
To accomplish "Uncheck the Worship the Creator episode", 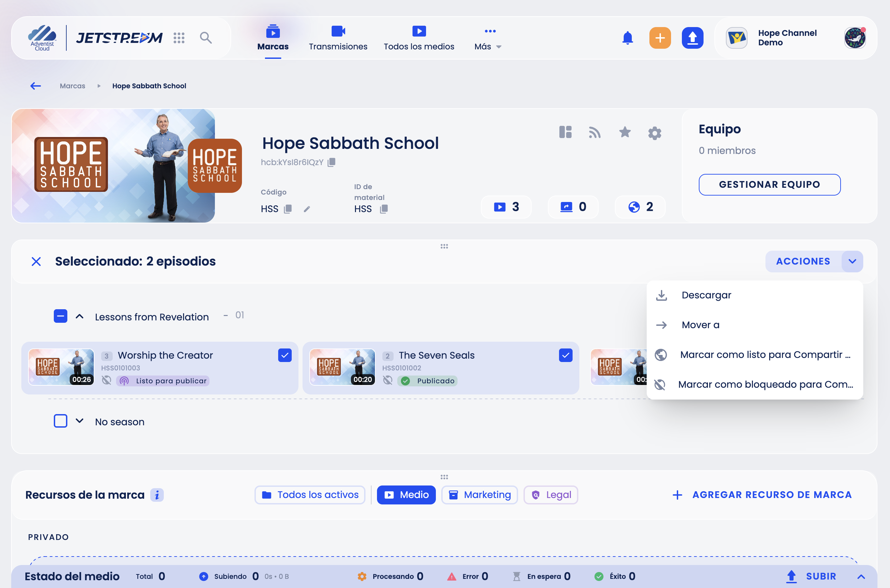I will [x=285, y=355].
